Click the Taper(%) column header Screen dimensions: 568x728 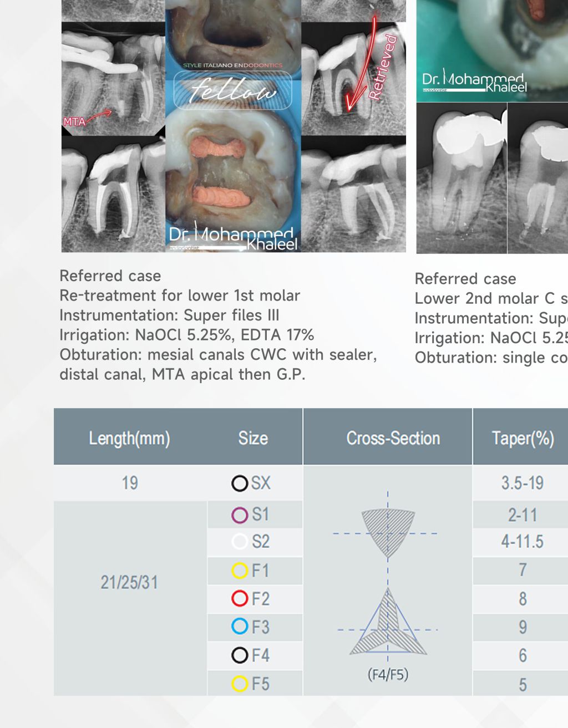(x=523, y=438)
